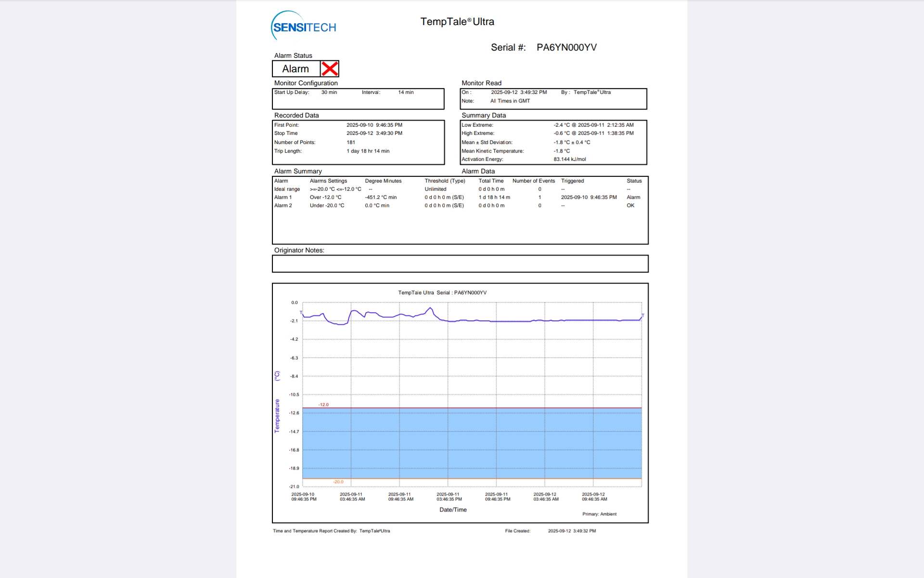Click the -20.0 orange threshold line label

(x=338, y=482)
